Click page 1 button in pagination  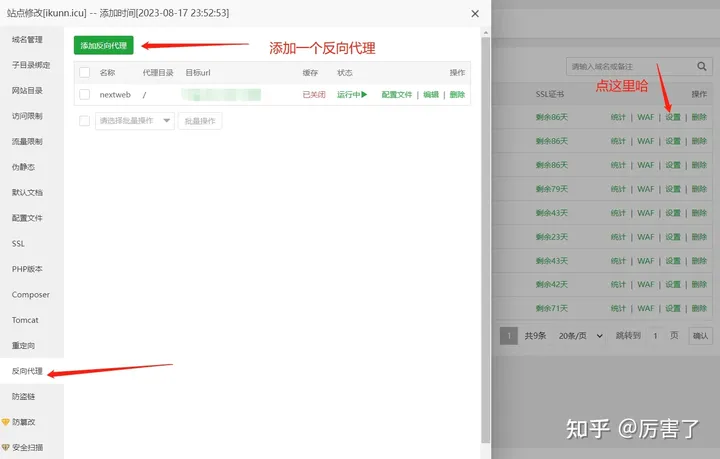[509, 336]
